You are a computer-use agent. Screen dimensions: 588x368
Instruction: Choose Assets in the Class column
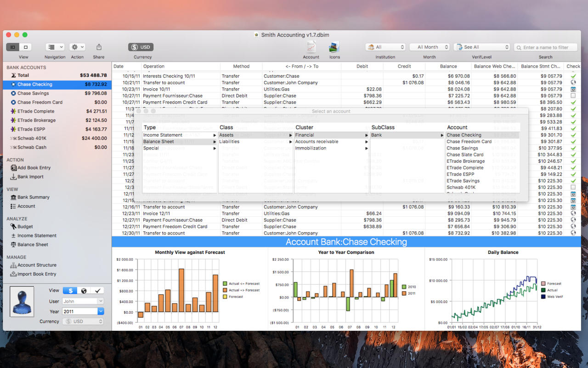pyautogui.click(x=256, y=135)
